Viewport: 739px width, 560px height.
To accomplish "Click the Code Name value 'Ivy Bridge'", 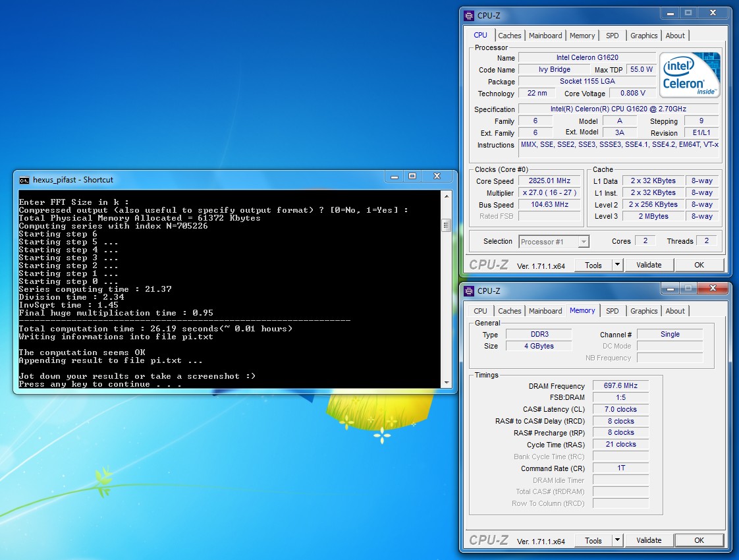I will pos(555,69).
